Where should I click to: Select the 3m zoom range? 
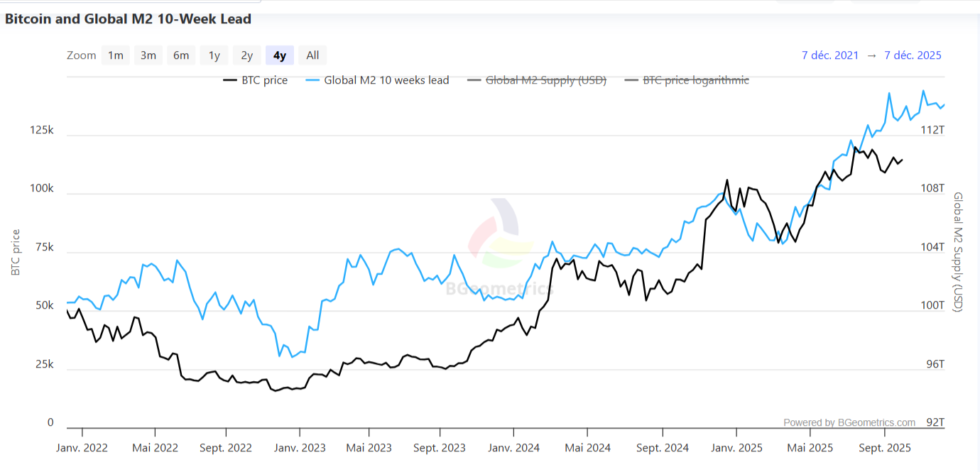pyautogui.click(x=148, y=55)
